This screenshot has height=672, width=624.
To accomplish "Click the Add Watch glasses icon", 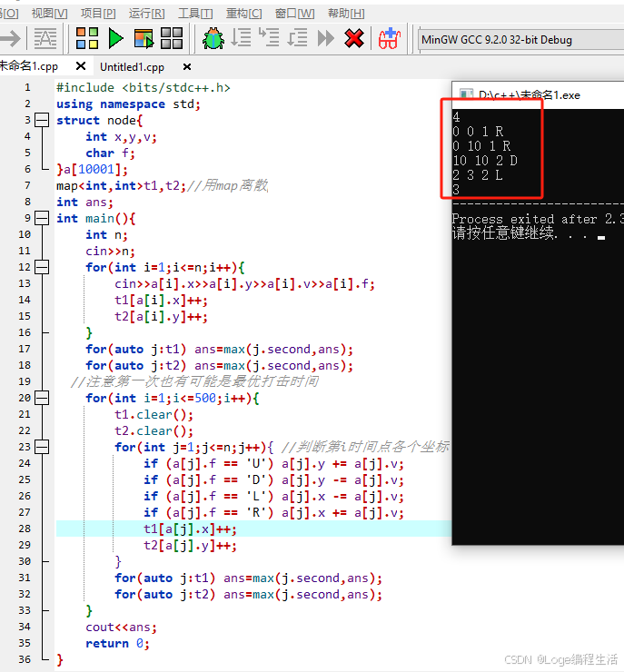I will pyautogui.click(x=390, y=38).
